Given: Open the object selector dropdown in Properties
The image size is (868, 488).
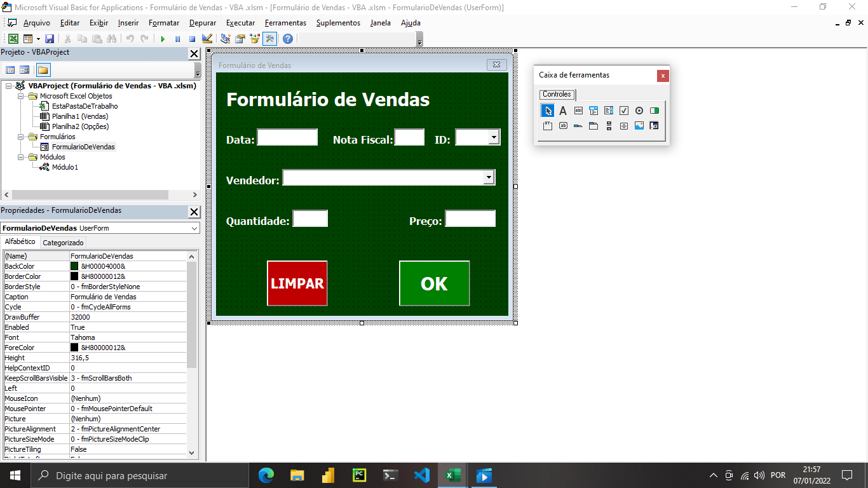Looking at the screenshot, I should 194,228.
